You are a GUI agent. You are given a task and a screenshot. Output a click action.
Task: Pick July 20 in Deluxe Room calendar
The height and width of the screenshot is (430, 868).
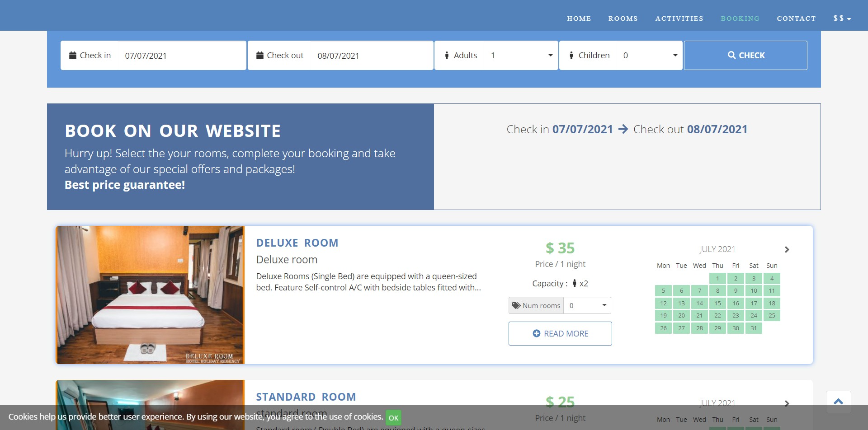(681, 316)
